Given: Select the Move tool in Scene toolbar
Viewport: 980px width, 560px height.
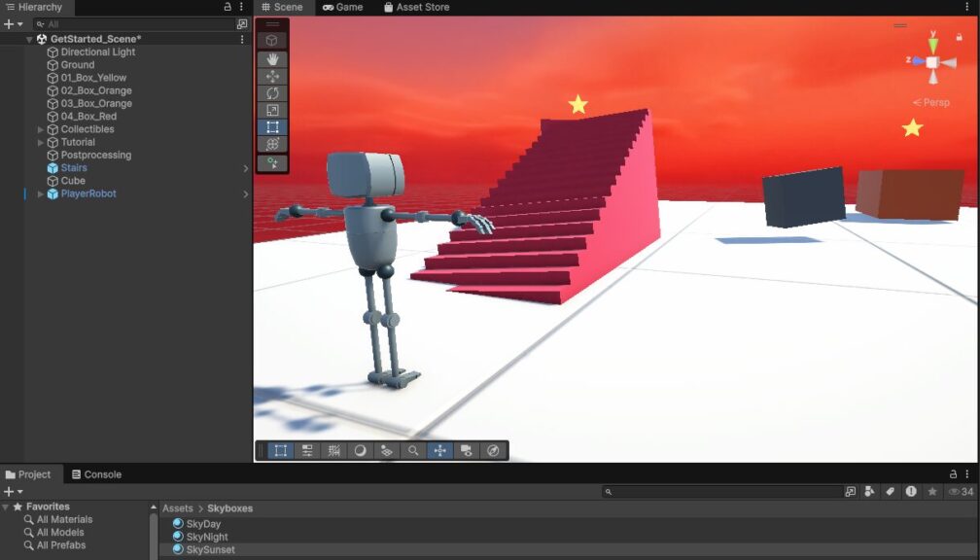Looking at the screenshot, I should pyautogui.click(x=272, y=77).
